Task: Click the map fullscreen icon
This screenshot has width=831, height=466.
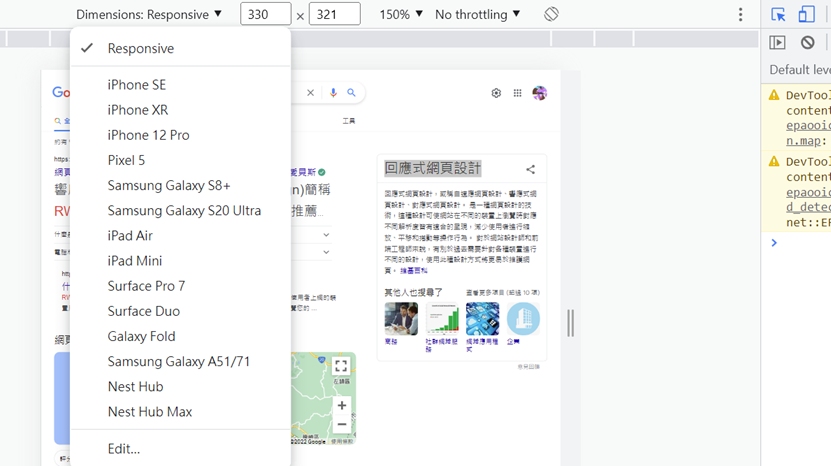Action: tap(341, 366)
